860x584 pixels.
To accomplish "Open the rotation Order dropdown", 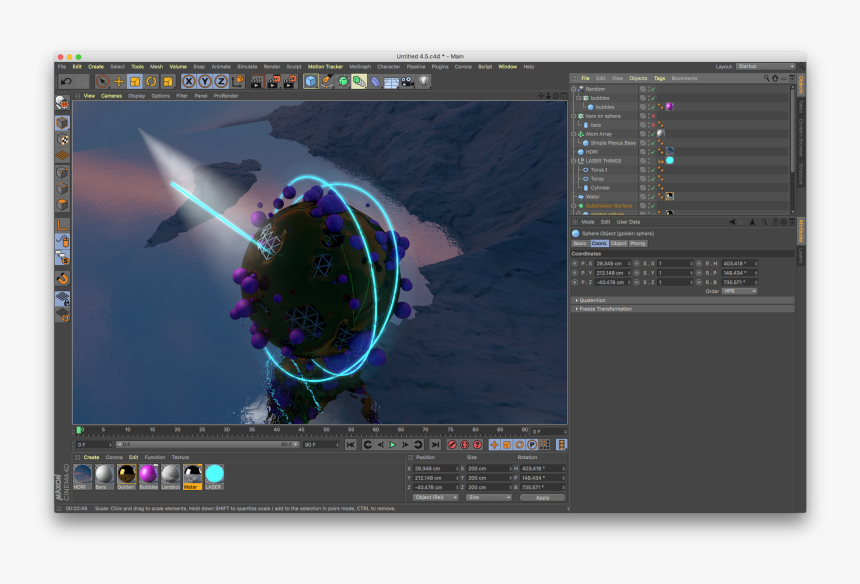I will click(740, 291).
